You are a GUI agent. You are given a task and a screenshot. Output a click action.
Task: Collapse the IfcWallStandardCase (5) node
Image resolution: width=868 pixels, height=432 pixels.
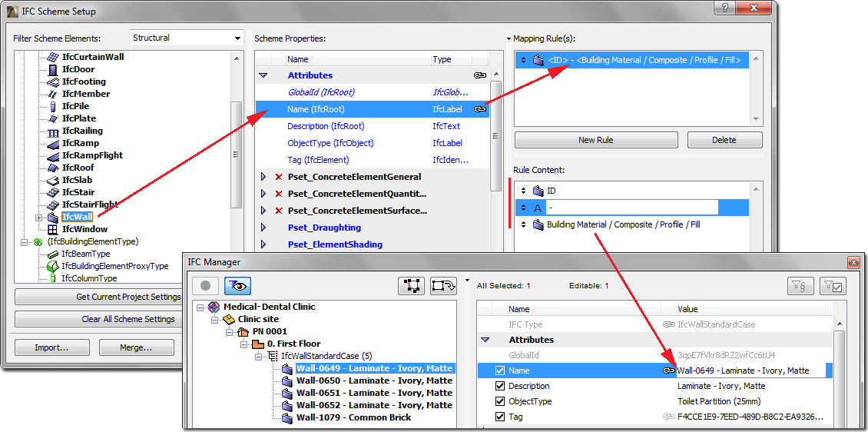coord(259,356)
